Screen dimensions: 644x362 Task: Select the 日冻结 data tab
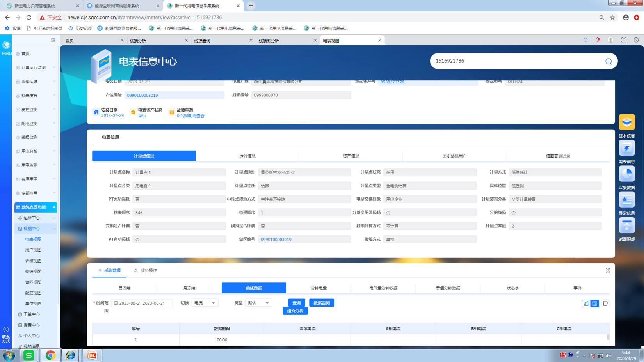click(x=125, y=288)
